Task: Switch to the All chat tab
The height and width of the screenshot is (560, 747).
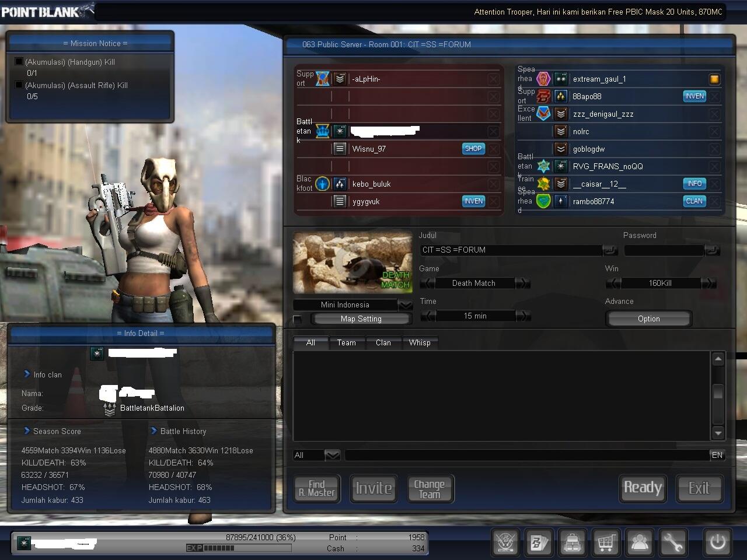Action: (310, 342)
